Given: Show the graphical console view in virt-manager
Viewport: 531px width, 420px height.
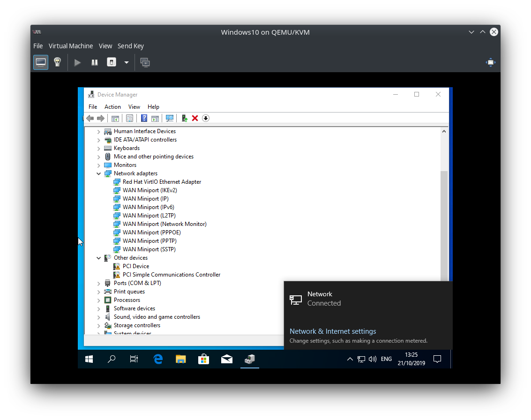Looking at the screenshot, I should click(41, 62).
